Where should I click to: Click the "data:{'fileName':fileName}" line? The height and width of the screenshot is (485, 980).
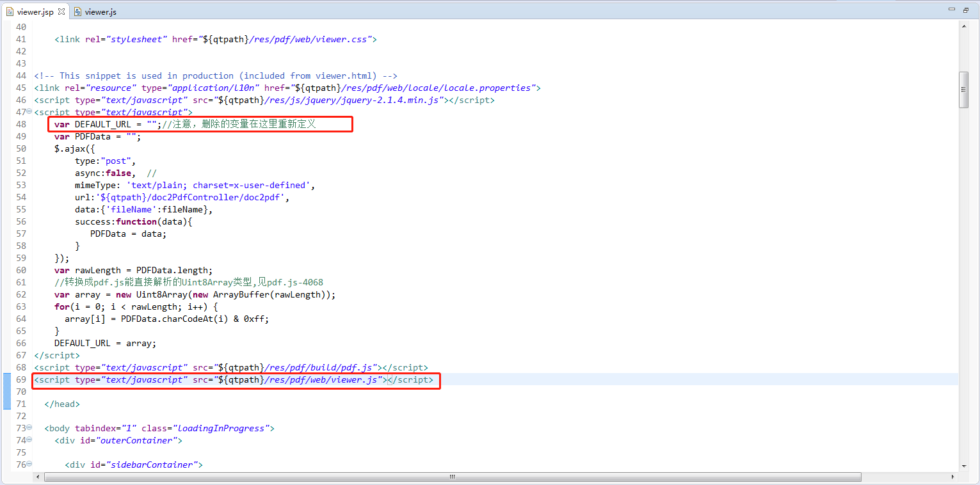coord(144,209)
